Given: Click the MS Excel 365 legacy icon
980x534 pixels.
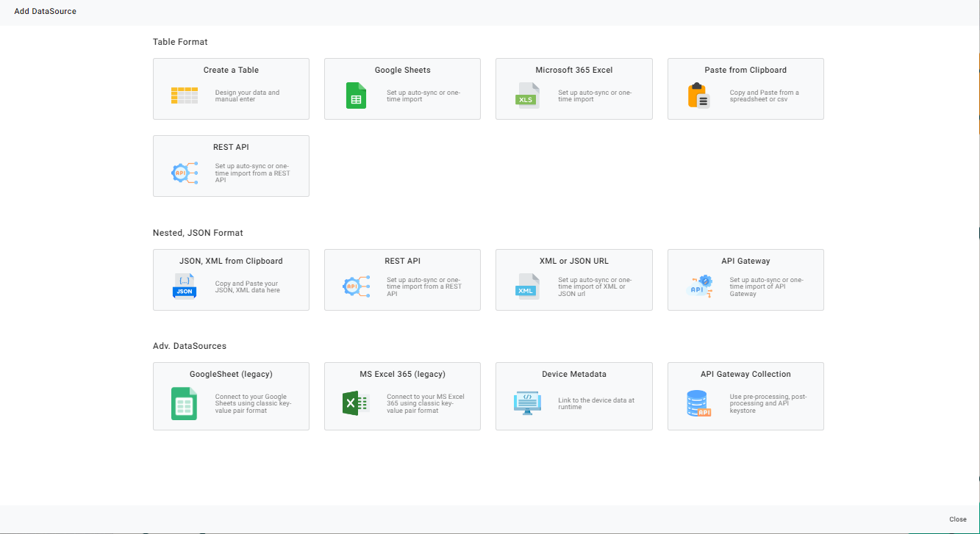Looking at the screenshot, I should coord(356,403).
